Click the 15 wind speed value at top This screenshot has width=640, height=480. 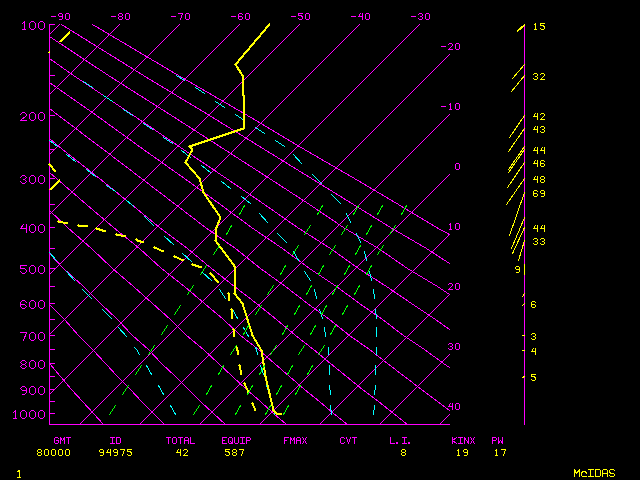(x=538, y=27)
